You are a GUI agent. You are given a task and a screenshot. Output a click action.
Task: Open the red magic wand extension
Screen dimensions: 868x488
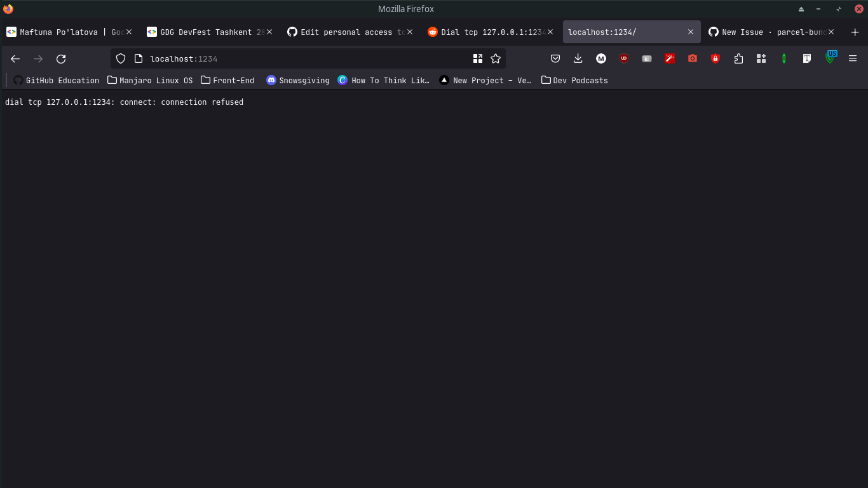coord(670,58)
